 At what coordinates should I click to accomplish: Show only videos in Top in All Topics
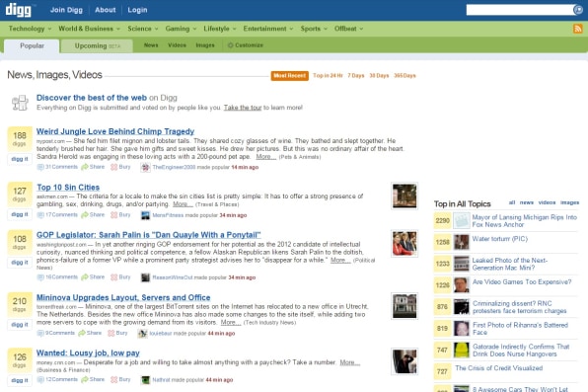tap(547, 202)
